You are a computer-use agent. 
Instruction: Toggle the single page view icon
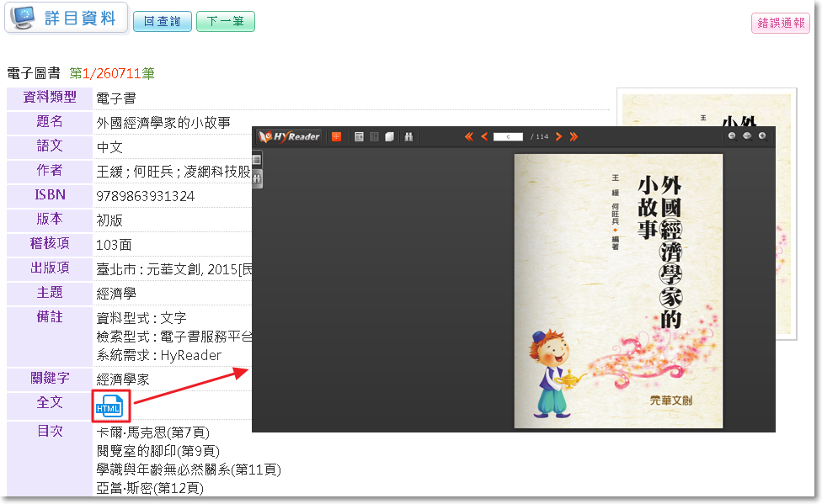[389, 136]
